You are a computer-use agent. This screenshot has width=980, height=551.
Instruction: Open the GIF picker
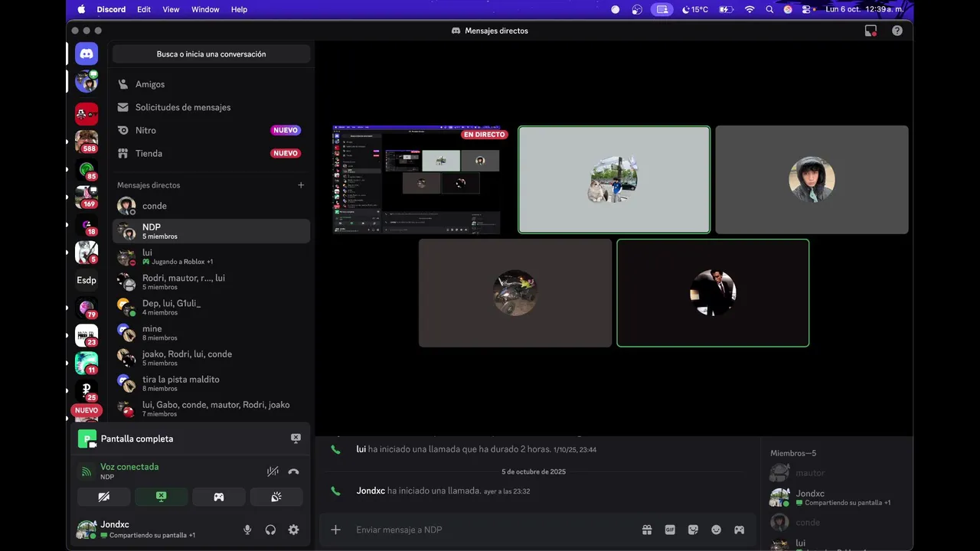click(x=670, y=530)
